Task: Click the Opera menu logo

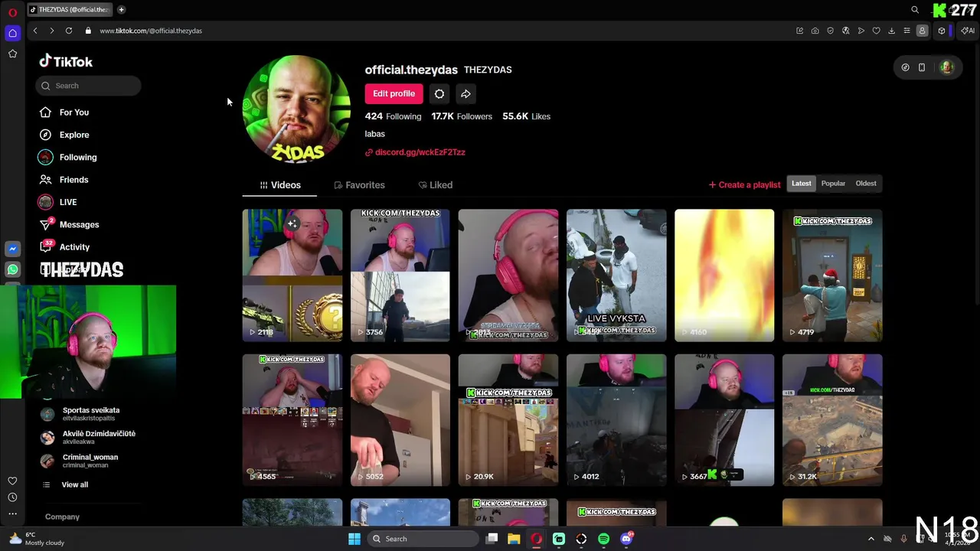Action: pyautogui.click(x=12, y=12)
